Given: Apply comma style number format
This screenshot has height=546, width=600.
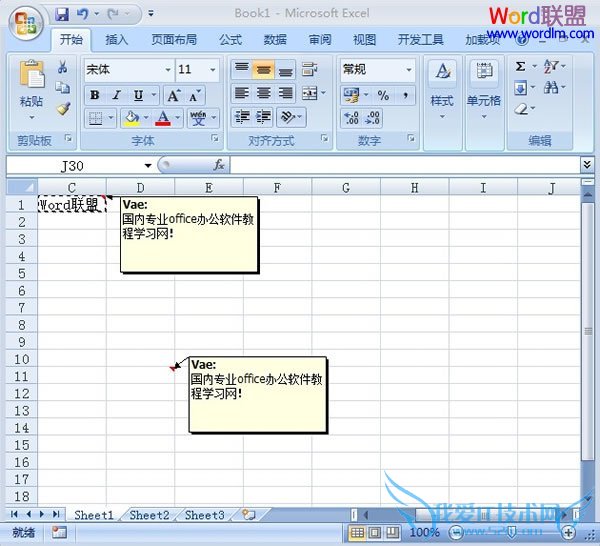Looking at the screenshot, I should (x=405, y=95).
